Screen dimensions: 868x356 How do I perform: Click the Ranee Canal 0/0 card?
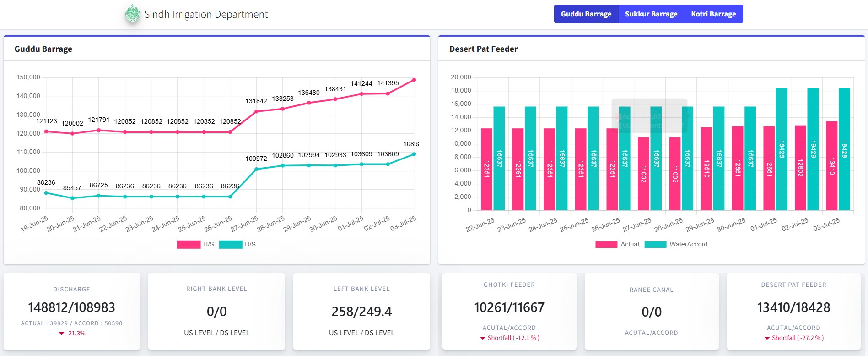pyautogui.click(x=651, y=312)
